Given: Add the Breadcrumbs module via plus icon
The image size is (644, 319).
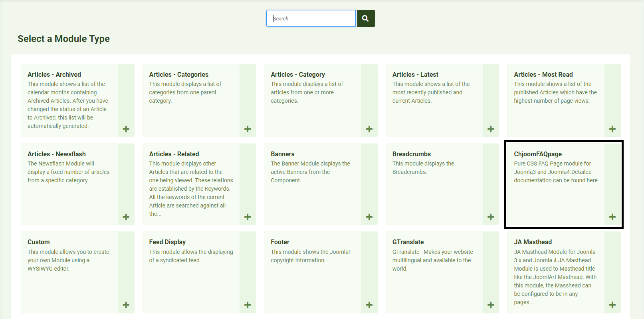Looking at the screenshot, I should [491, 217].
